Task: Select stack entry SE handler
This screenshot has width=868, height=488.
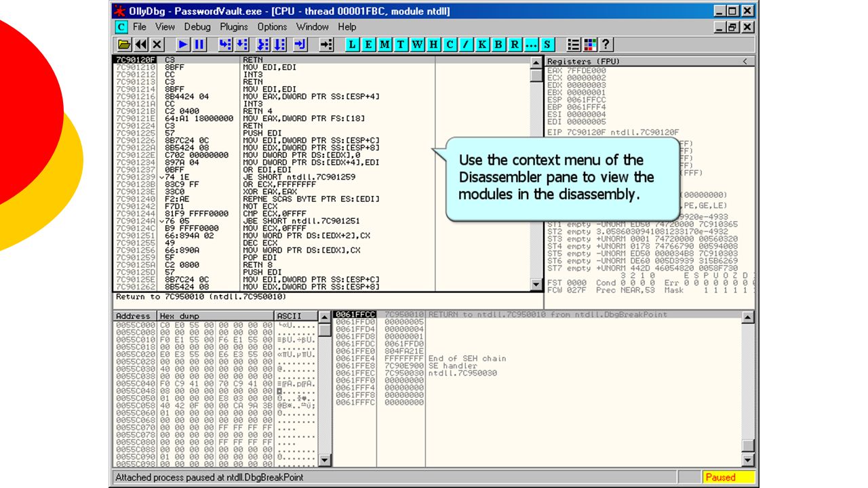Action: tap(453, 366)
